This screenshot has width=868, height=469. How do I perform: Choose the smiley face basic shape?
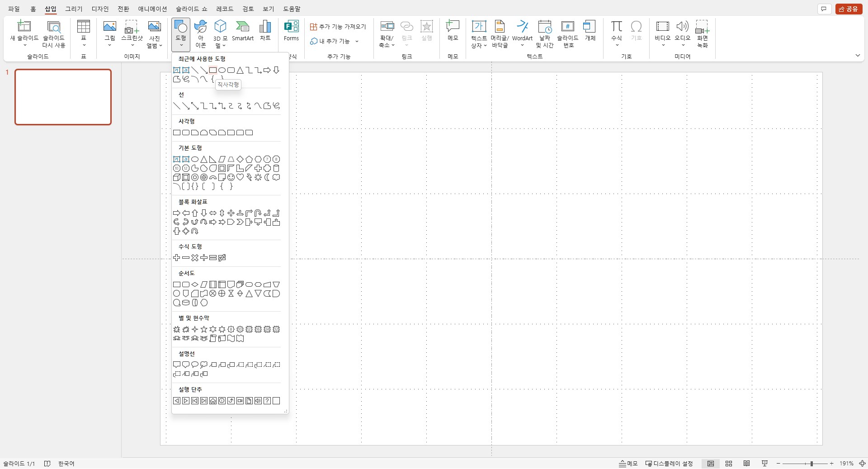pos(231,177)
